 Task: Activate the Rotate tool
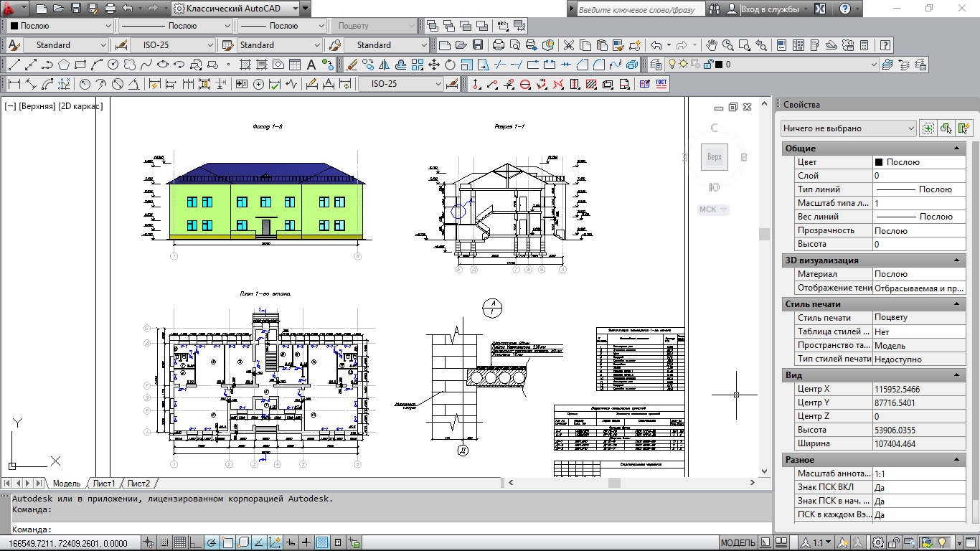click(x=450, y=65)
